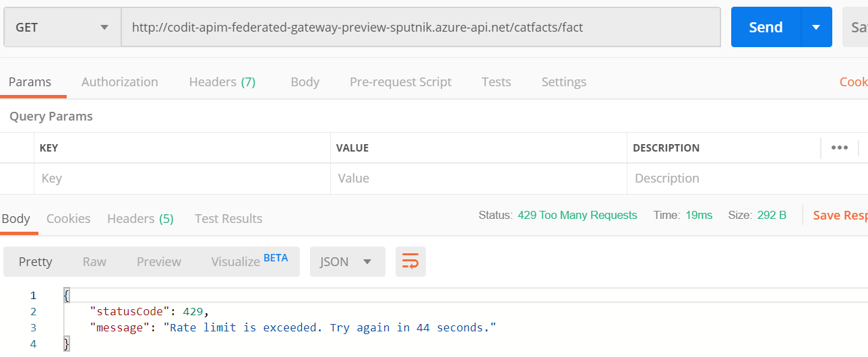
Task: Open the GET method dropdown
Action: (62, 28)
